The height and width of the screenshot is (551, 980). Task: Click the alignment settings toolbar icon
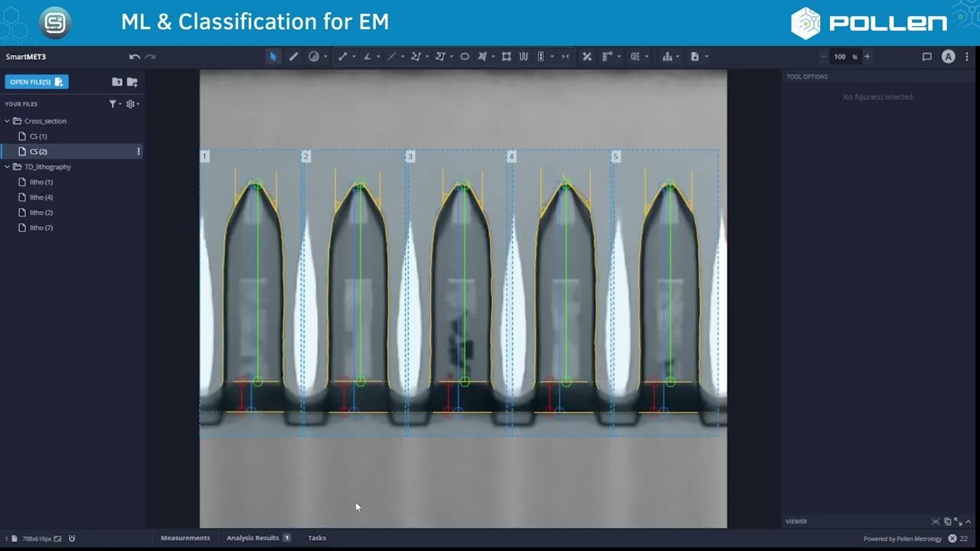pos(607,57)
